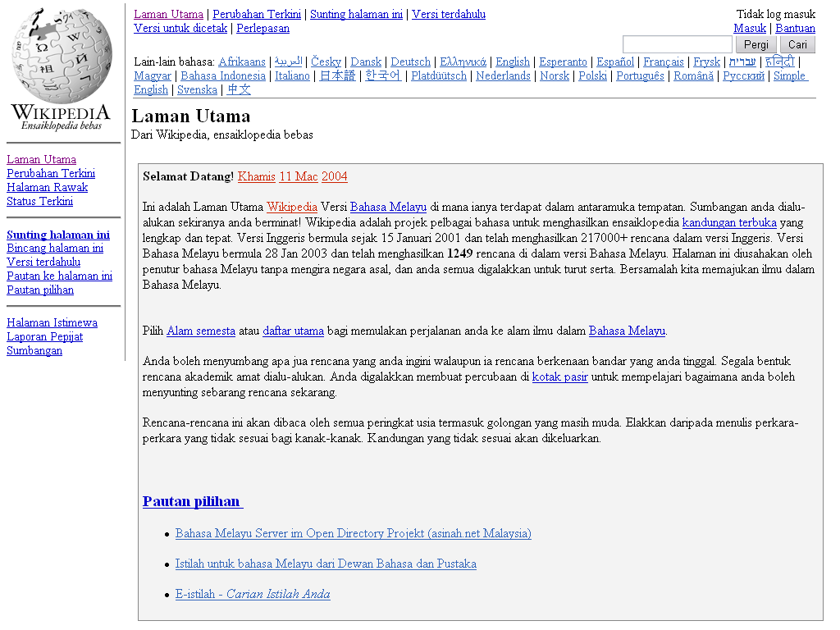This screenshot has width=840, height=630.
Task: Switch to Français language version
Action: tap(663, 62)
